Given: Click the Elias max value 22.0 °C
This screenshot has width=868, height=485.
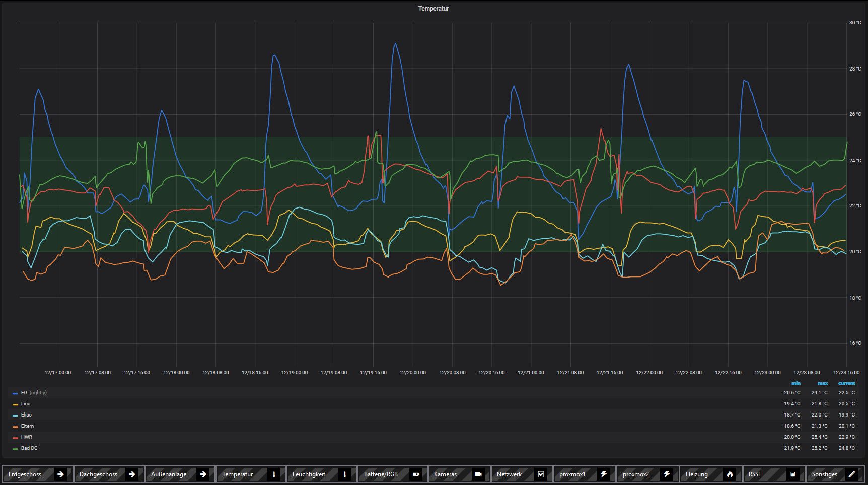Looking at the screenshot, I should pyautogui.click(x=819, y=415).
